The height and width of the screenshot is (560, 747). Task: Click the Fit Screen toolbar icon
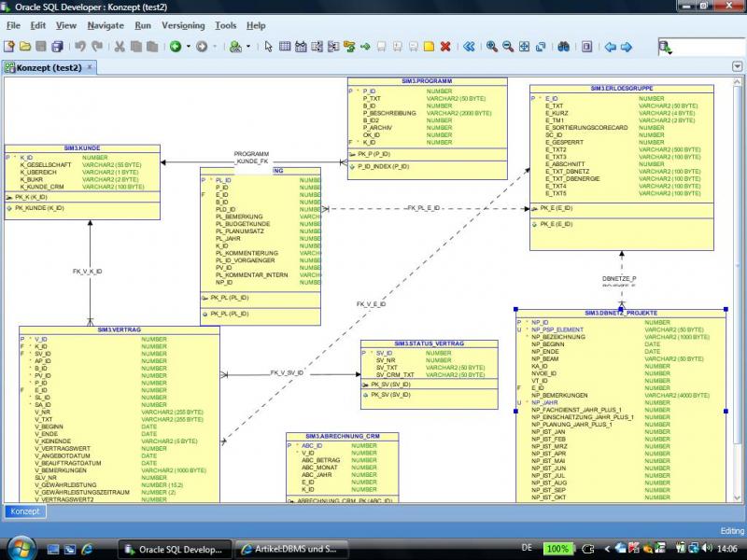(x=525, y=46)
